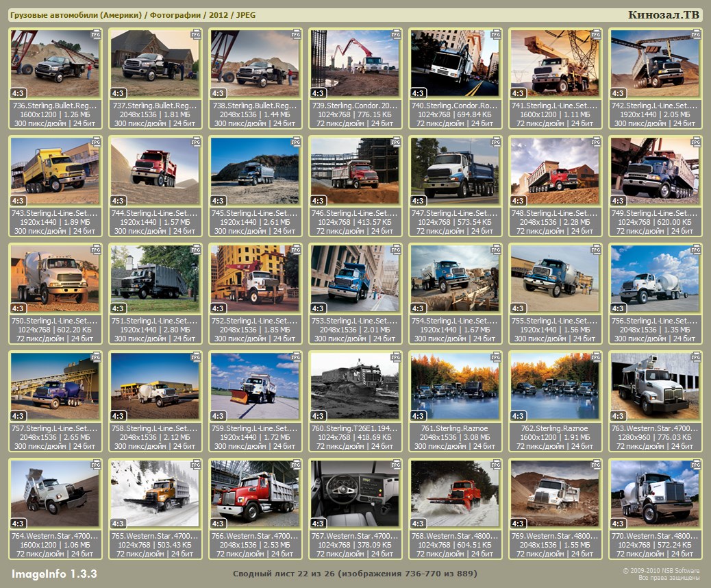Image resolution: width=711 pixels, height=588 pixels.
Task: Click '1600x1200 | 1.26 МБ' under image 736
Action: click(x=55, y=114)
